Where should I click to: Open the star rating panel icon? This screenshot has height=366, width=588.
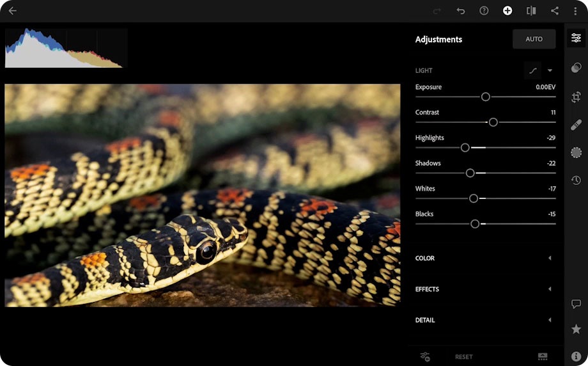coord(576,330)
